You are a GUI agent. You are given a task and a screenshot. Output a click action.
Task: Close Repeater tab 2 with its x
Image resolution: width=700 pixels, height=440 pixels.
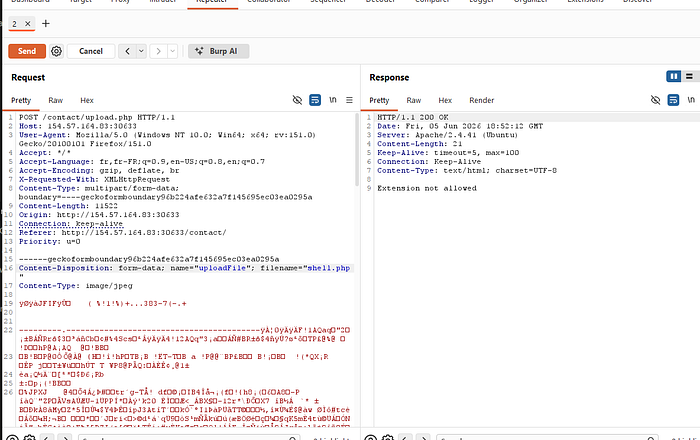pos(28,24)
